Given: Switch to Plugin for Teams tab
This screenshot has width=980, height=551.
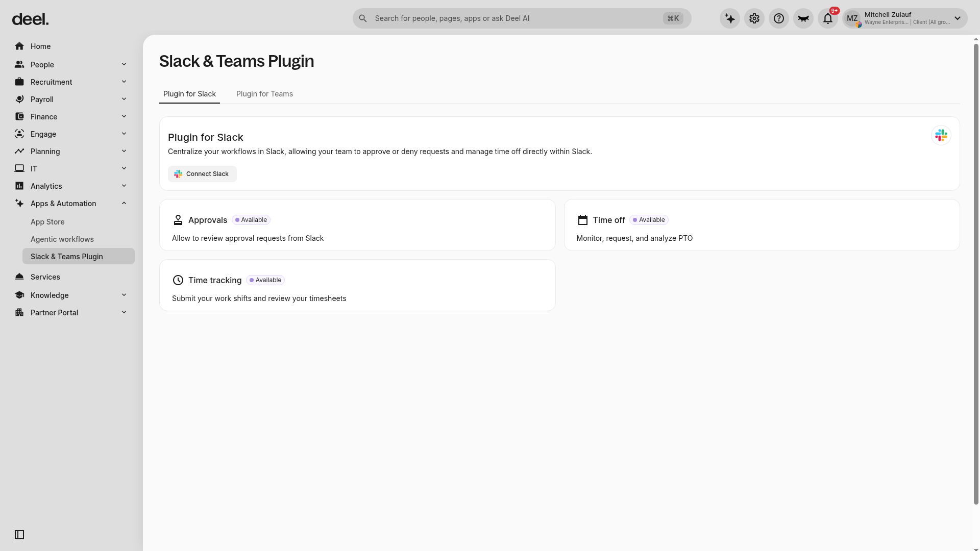Looking at the screenshot, I should (x=264, y=94).
